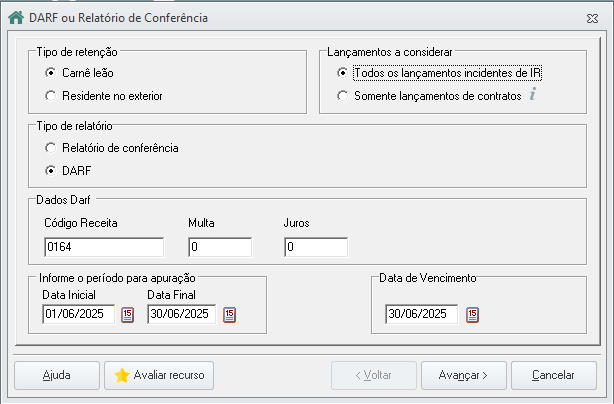Viewport: 614px width, 404px height.
Task: Click the info icon beside contratos option
Action: (x=533, y=96)
